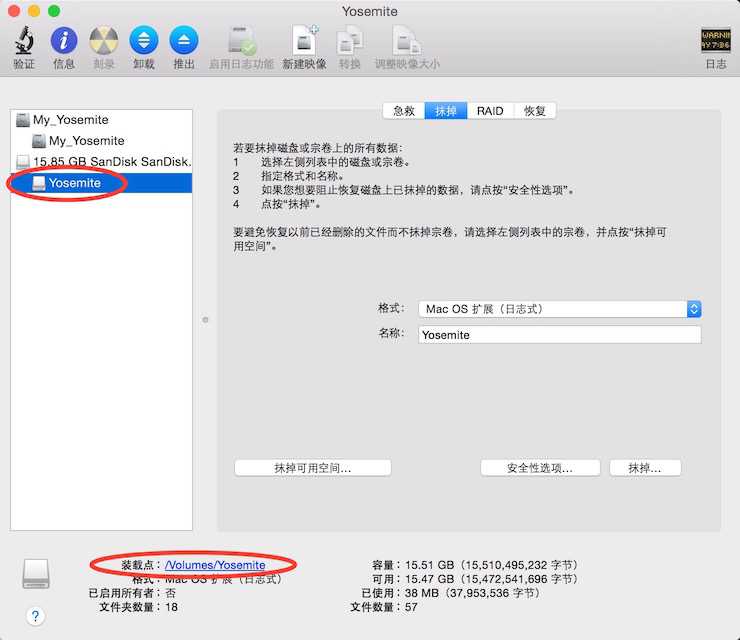Click the help question mark button
Screen dimensions: 740x640
(35, 616)
